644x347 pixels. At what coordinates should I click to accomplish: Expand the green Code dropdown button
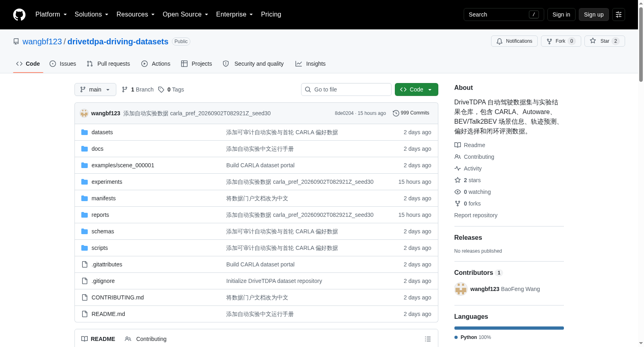pyautogui.click(x=416, y=89)
